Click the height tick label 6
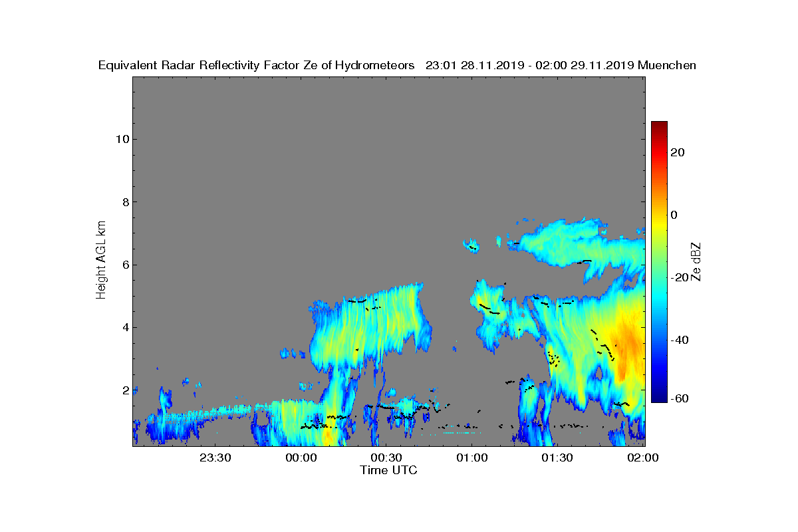The height and width of the screenshot is (532, 798). click(x=125, y=265)
